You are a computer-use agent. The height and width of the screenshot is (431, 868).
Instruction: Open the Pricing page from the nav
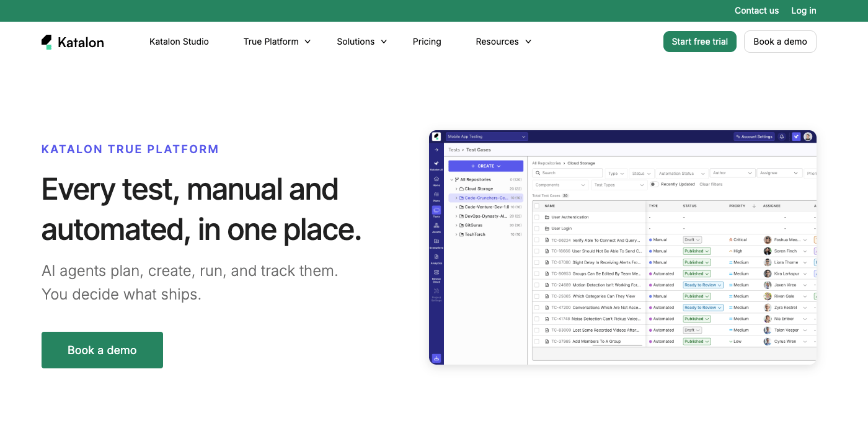click(x=427, y=42)
